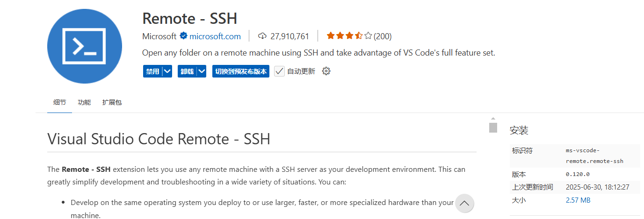The height and width of the screenshot is (219, 644).
Task: Click the readme scrollbar thumb
Action: 493,127
